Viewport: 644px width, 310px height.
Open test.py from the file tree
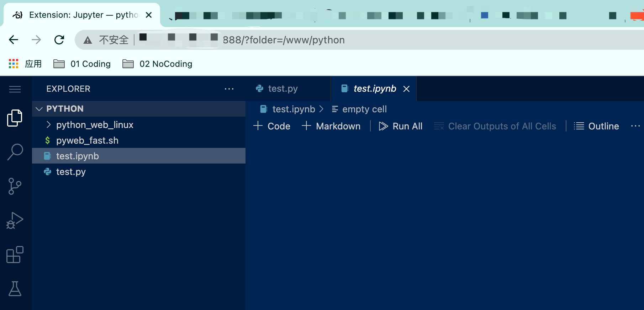(x=139, y=172)
